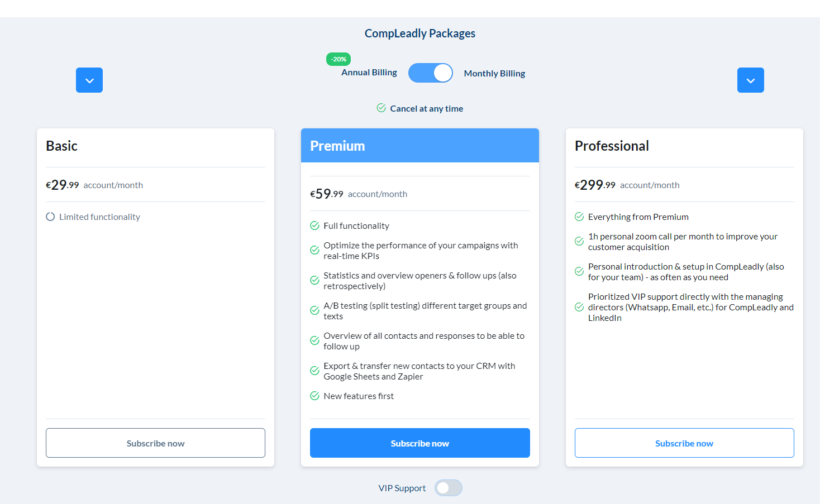This screenshot has height=504, width=820.
Task: Click the -20% discount badge
Action: (x=339, y=59)
